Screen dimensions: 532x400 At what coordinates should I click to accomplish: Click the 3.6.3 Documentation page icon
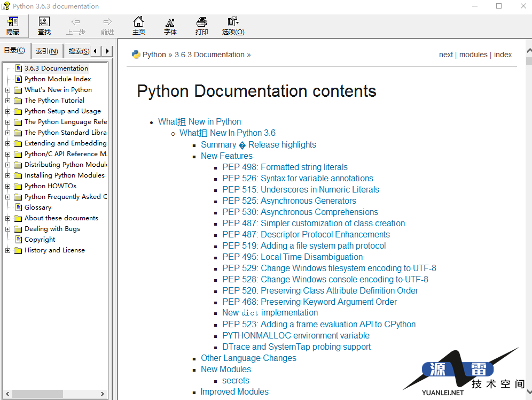click(19, 68)
